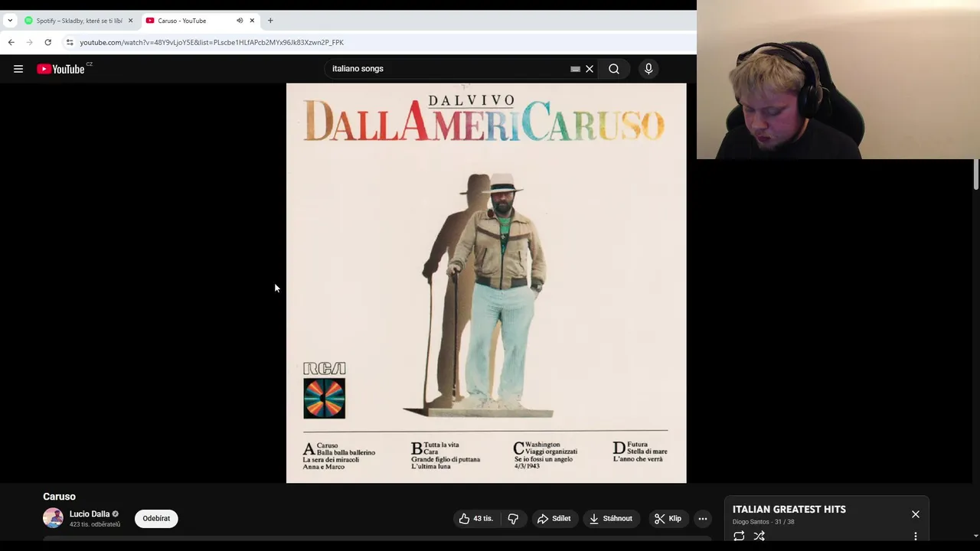
Task: Dislike the Caruso video
Action: (x=513, y=519)
